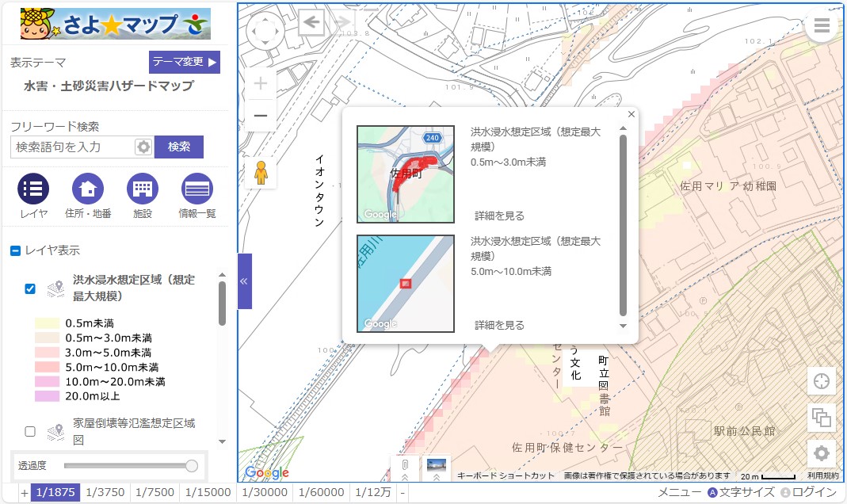Screen dimensions: 847x504
Task: Collapse the レイヤ表示 section
Action: pos(15,250)
